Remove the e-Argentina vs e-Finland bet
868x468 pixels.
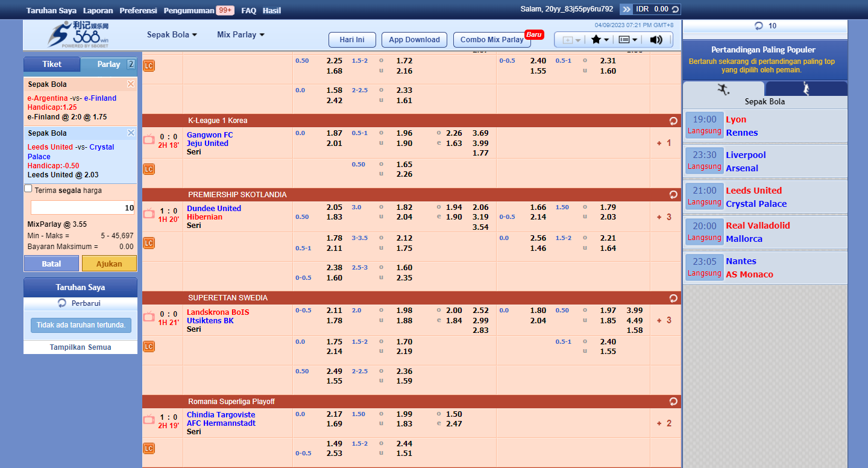[x=131, y=84]
